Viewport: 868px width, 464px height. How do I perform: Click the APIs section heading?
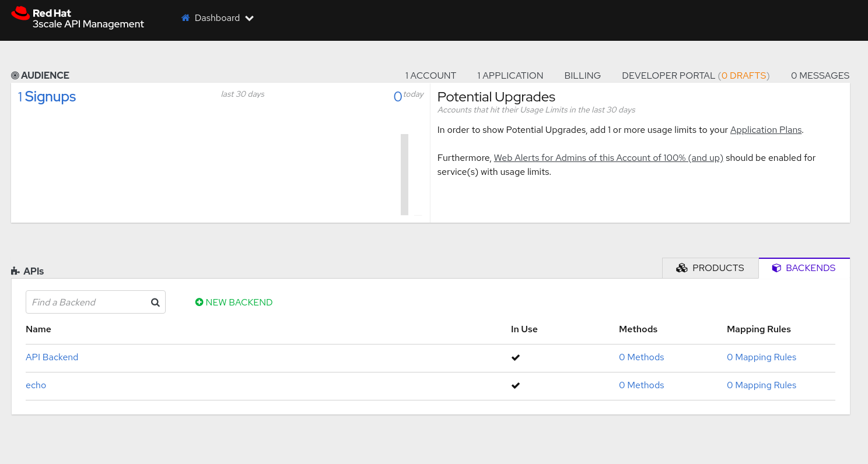(34, 272)
